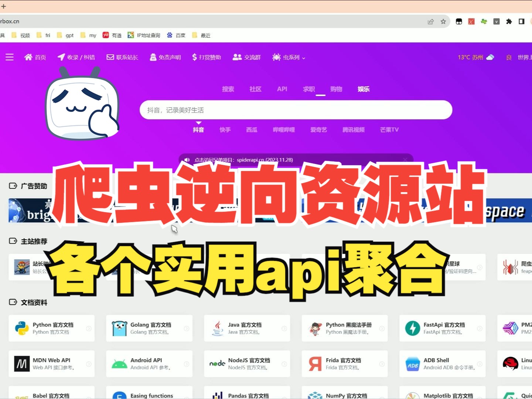Click the purple PM2 logo icon

(511, 328)
